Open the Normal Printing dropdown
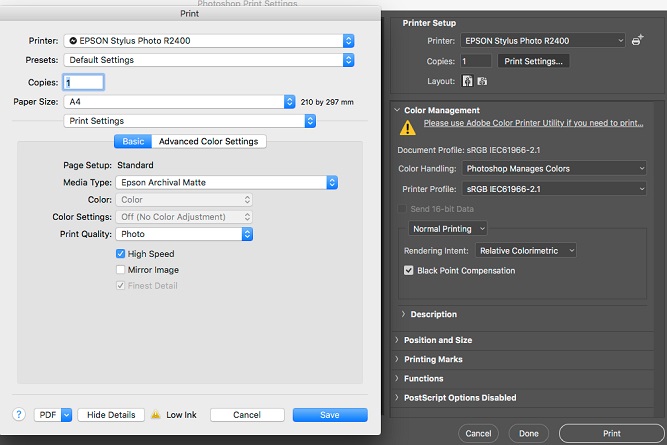The width and height of the screenshot is (667, 445). pyautogui.click(x=448, y=229)
